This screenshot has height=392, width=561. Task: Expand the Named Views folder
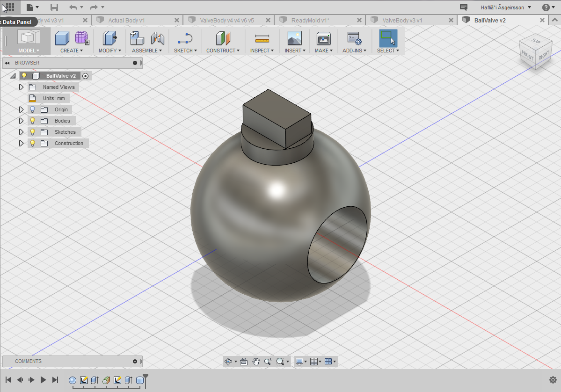pyautogui.click(x=21, y=87)
